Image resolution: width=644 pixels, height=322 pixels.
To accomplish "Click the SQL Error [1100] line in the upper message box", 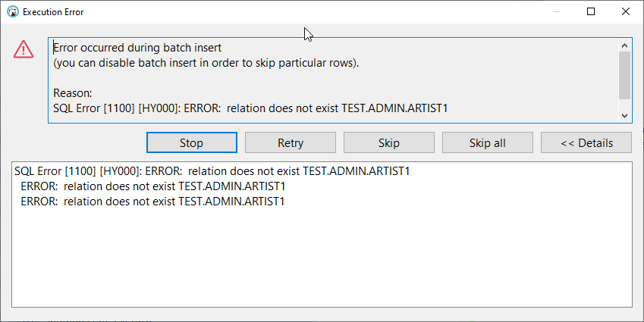I will [x=250, y=108].
